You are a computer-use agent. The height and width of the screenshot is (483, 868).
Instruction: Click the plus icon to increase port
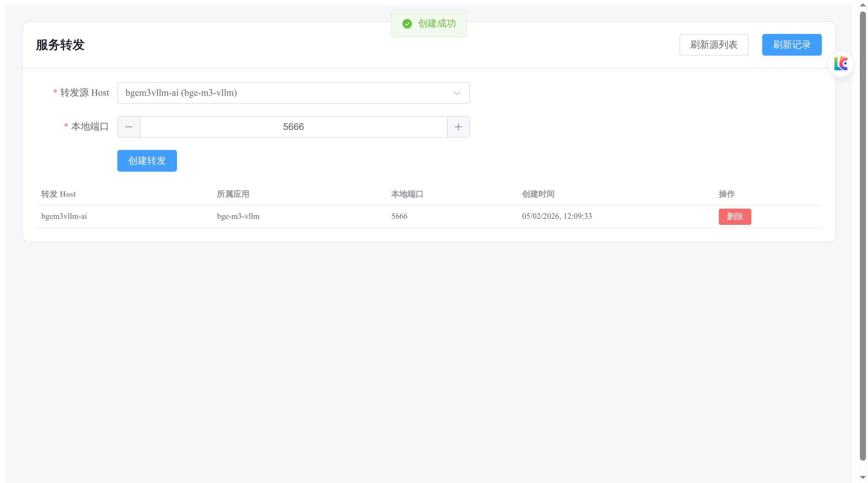(458, 127)
